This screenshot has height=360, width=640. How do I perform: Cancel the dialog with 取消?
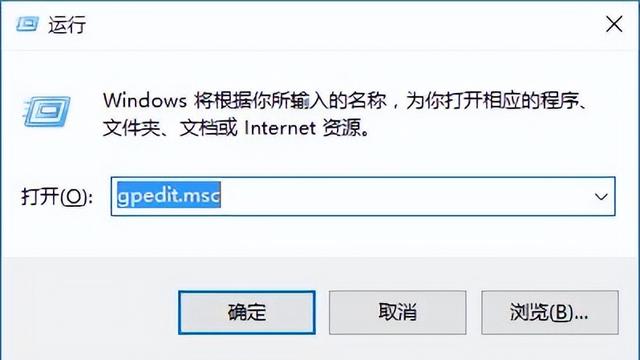(398, 312)
